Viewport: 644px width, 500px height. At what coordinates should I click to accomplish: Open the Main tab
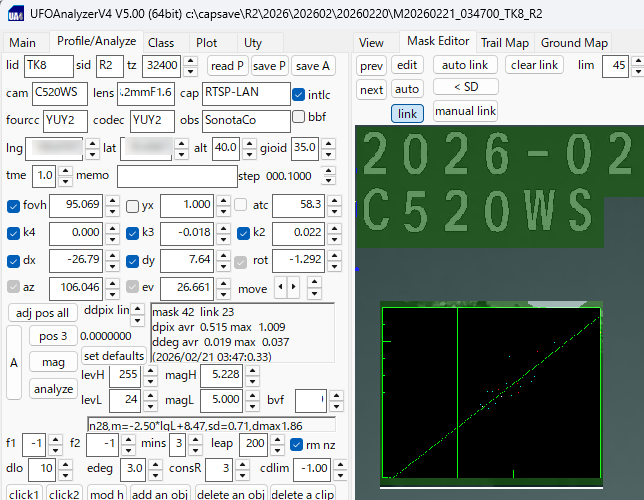[x=23, y=43]
